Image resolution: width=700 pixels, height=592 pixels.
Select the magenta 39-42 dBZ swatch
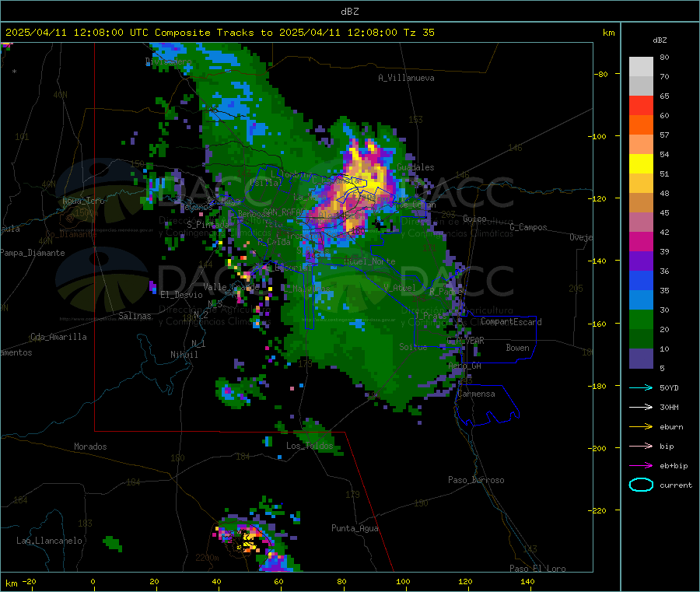[641, 241]
